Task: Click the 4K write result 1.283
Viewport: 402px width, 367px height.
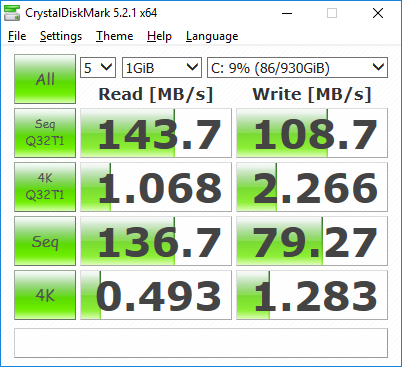Action: [312, 295]
